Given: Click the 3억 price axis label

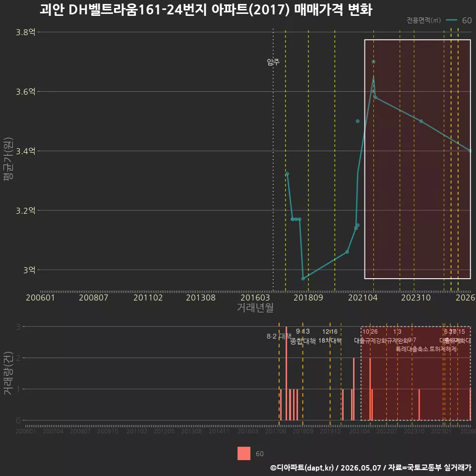Looking at the screenshot, I should (x=29, y=270).
